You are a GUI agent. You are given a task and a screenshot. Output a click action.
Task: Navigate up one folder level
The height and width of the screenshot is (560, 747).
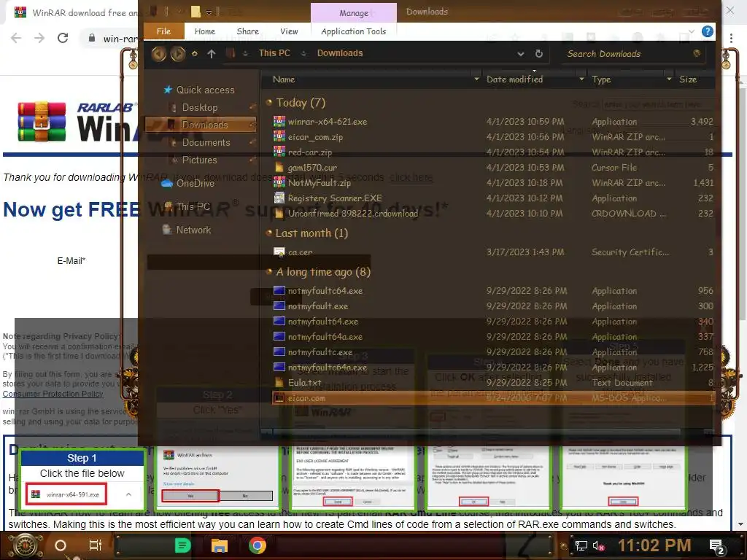[212, 54]
